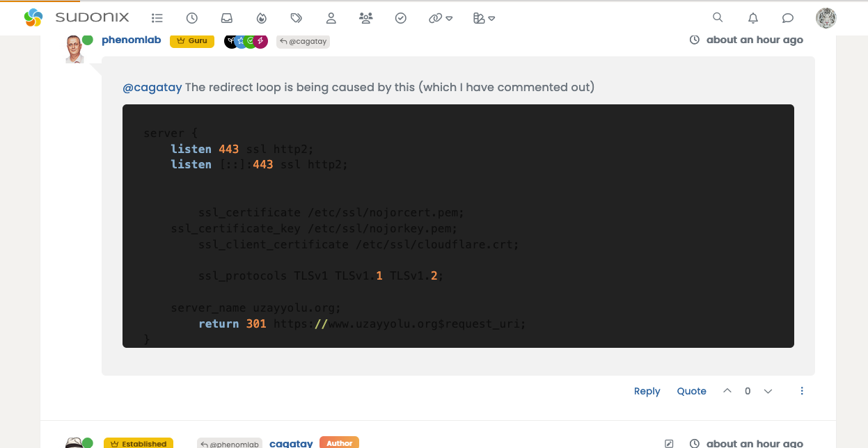Open the unread inbox icon

click(x=227, y=19)
